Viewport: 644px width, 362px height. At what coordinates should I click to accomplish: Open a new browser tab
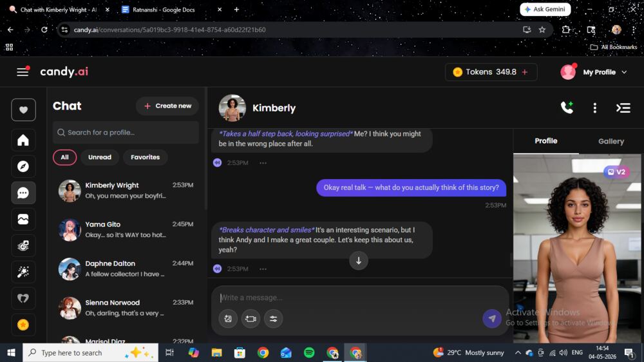pos(236,10)
